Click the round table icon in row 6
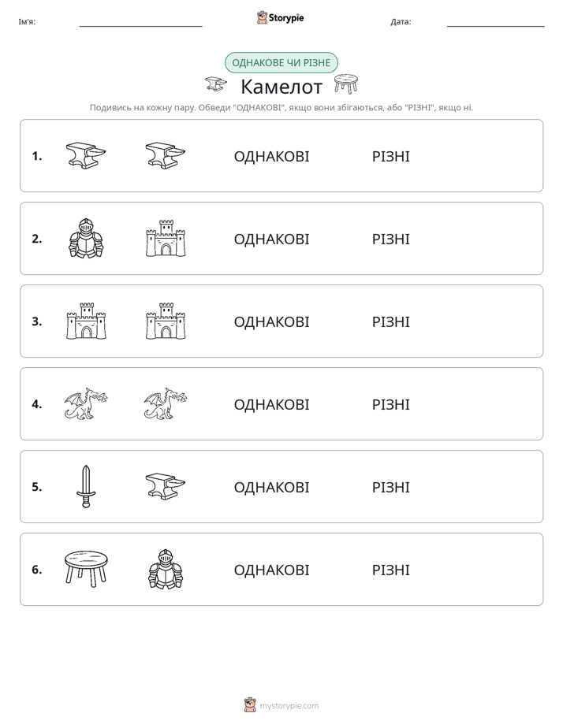The height and width of the screenshot is (728, 563). [86, 569]
